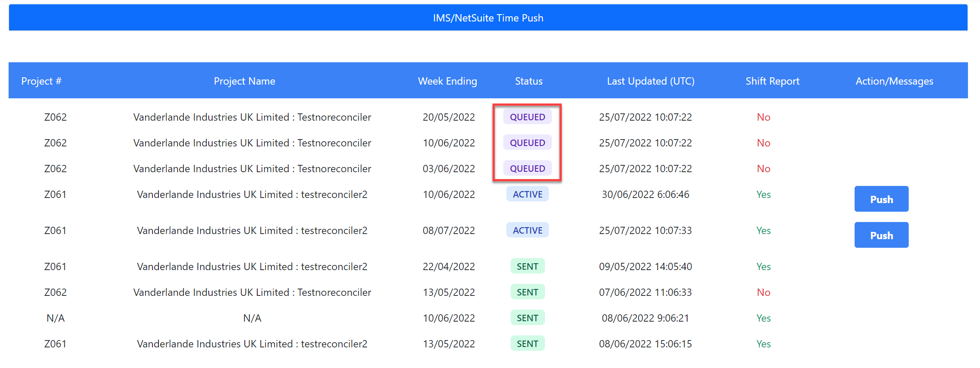Viewport: 980px width, 368px height.
Task: Click SENT badge in the N/A project row
Action: [x=527, y=318]
